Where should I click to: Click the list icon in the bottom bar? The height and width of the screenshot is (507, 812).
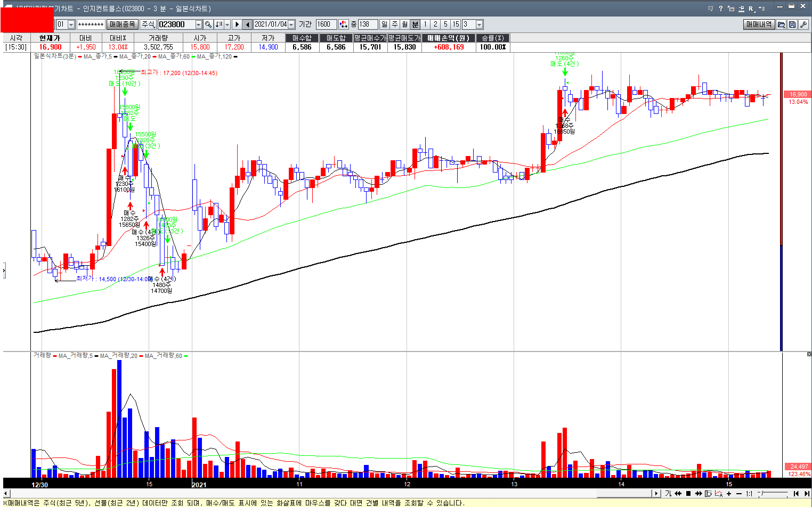click(708, 494)
